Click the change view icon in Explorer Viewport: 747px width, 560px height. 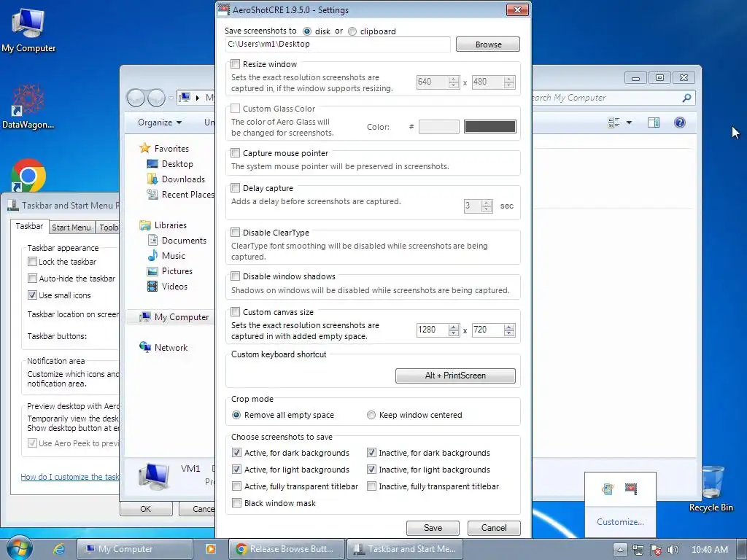point(614,122)
